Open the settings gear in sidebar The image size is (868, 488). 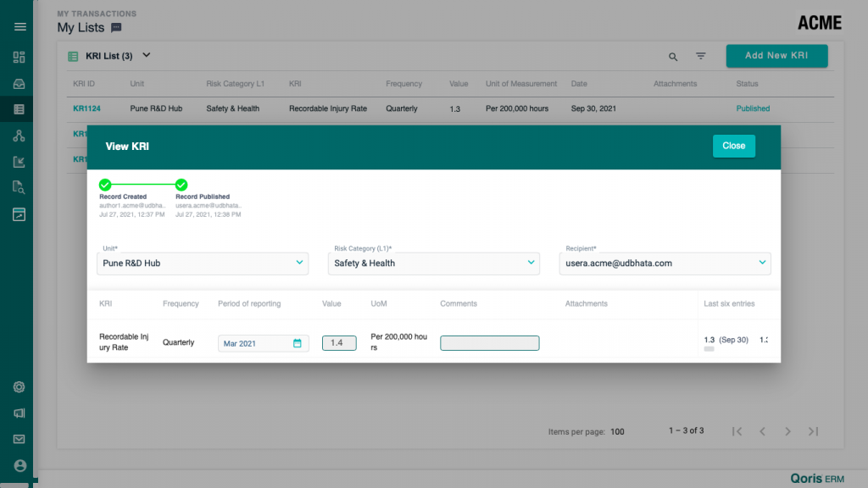point(19,386)
